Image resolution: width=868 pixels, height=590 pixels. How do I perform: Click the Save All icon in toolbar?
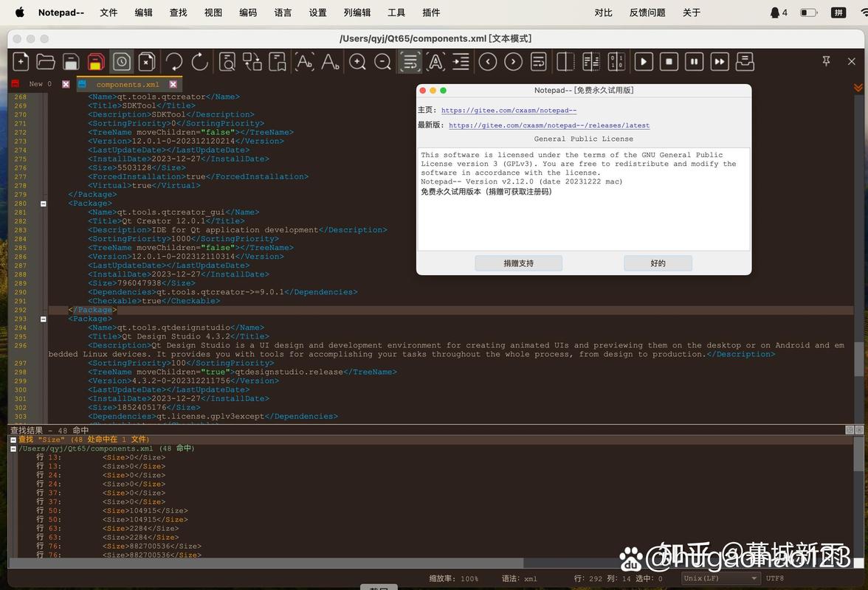click(x=95, y=62)
